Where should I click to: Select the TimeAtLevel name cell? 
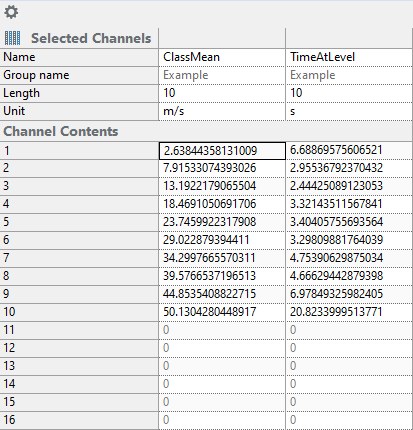[349, 57]
